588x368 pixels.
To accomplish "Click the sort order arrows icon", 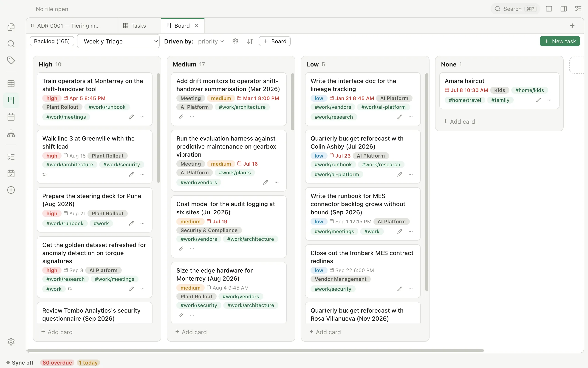I will coord(250,41).
